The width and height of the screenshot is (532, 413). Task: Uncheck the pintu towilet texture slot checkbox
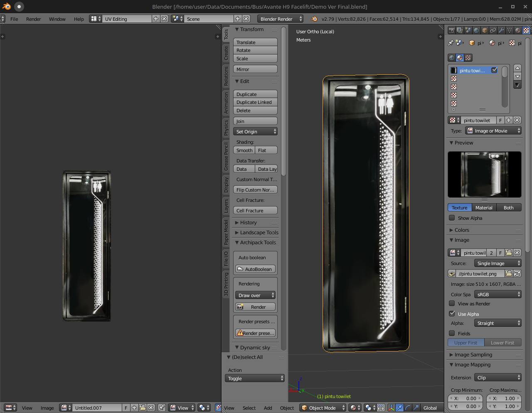[x=494, y=70]
